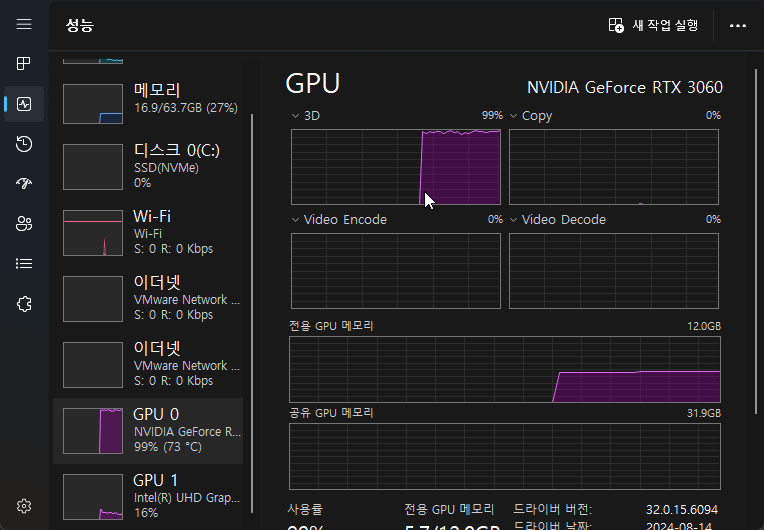Select the Performance page icon
This screenshot has height=530, width=764.
pyautogui.click(x=24, y=104)
